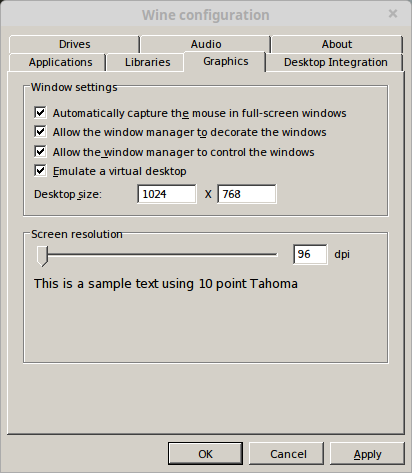Screen dimensions: 412x473
Task: Open the Audio tab
Action: click(x=206, y=44)
